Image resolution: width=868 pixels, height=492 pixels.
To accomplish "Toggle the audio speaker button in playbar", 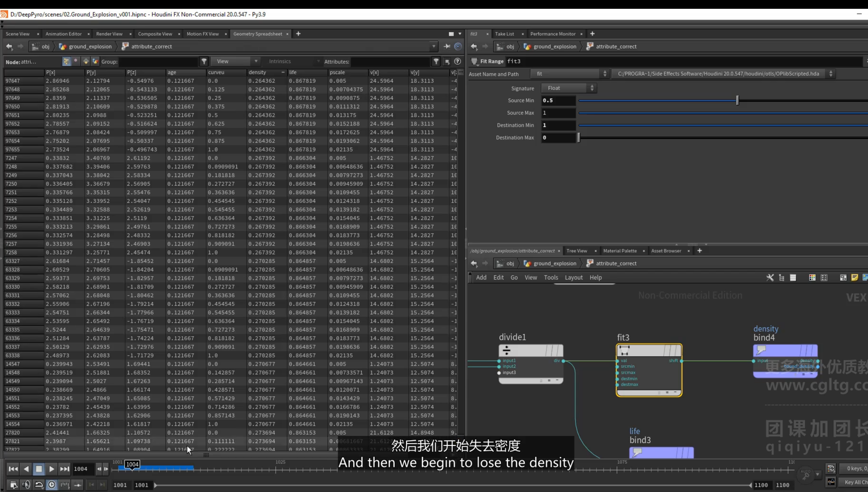I will click(26, 485).
